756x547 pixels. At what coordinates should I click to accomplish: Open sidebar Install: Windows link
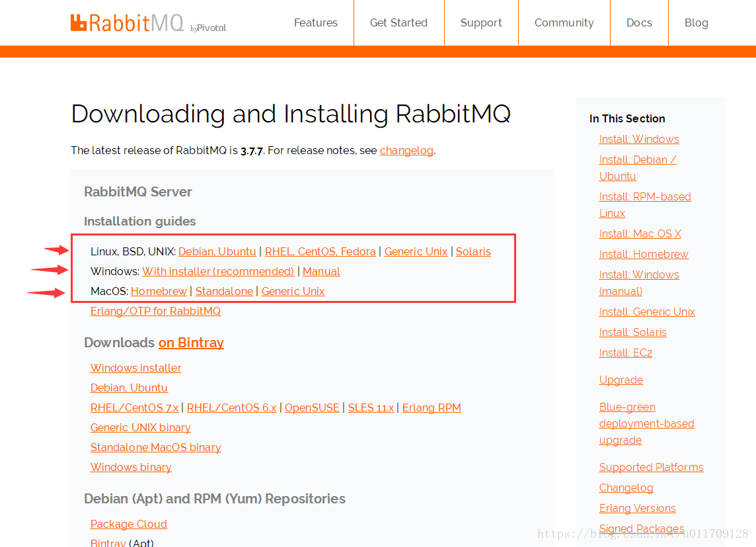coord(639,140)
